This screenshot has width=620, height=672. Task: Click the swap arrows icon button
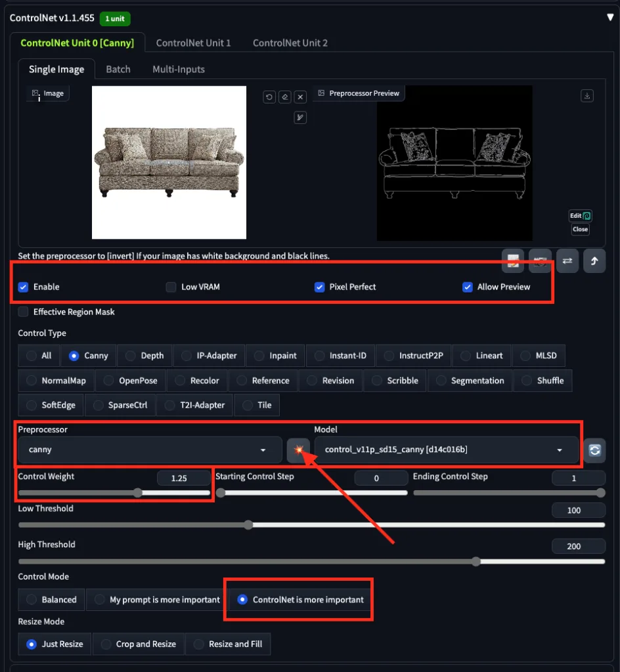pyautogui.click(x=567, y=261)
